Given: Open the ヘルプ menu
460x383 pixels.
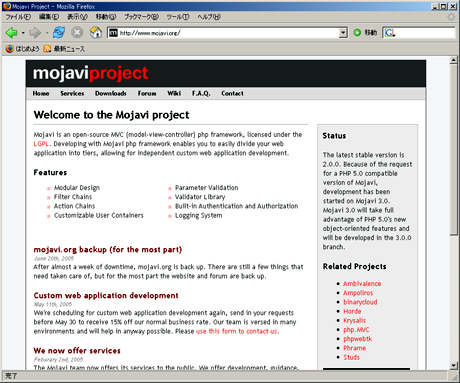Looking at the screenshot, I should point(209,17).
